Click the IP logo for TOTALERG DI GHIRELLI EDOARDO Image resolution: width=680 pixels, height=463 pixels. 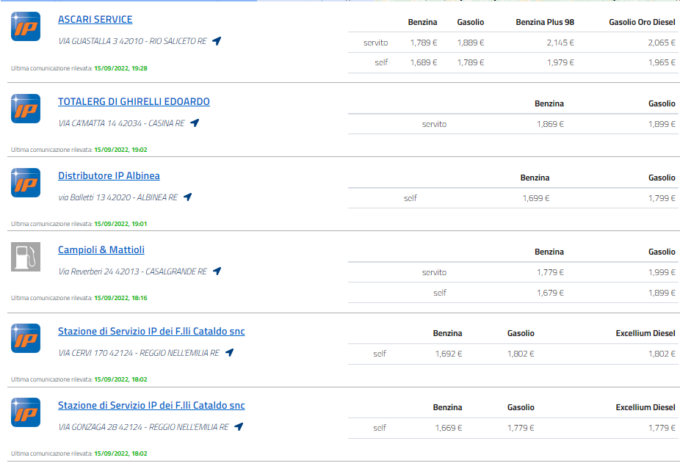point(26,108)
